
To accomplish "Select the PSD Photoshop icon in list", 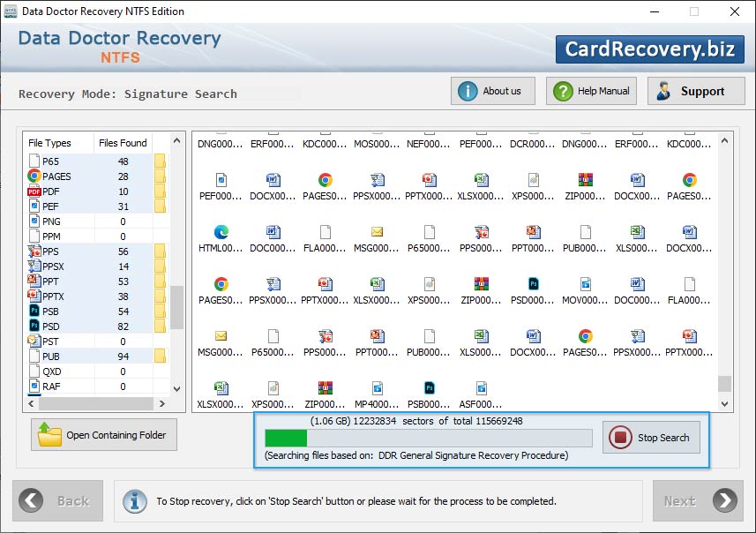I will coord(34,327).
